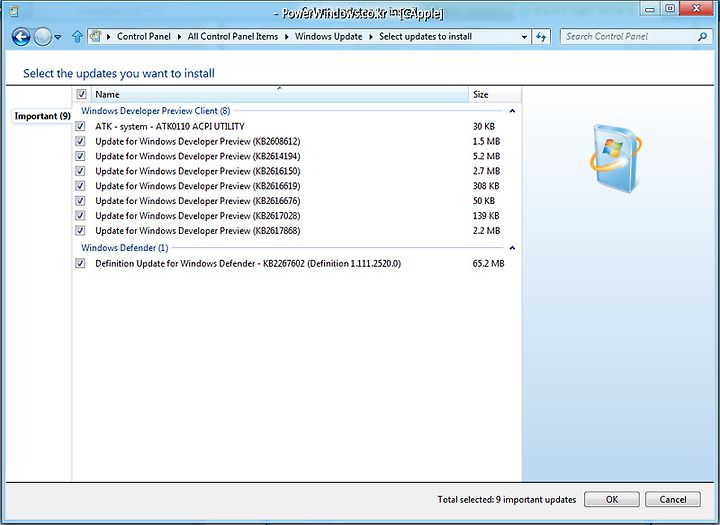Toggle the select-all checkbox in header
The width and height of the screenshot is (720, 525).
pos(81,94)
